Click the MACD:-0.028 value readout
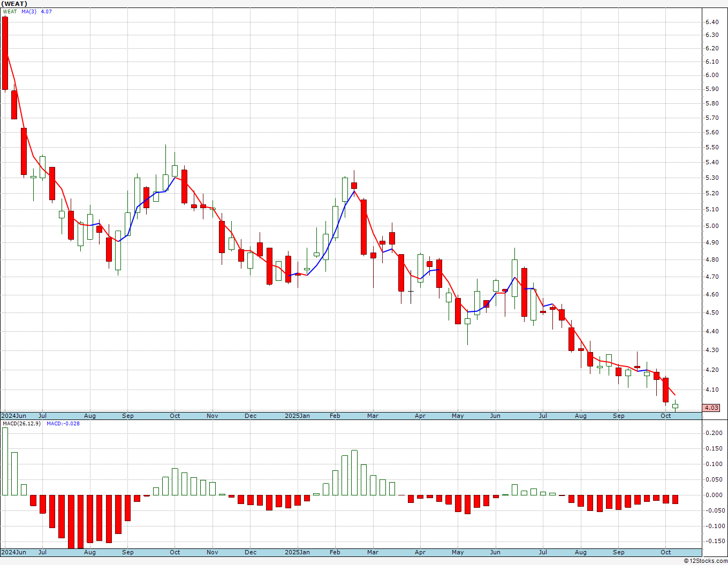The image size is (728, 565). 63,423
